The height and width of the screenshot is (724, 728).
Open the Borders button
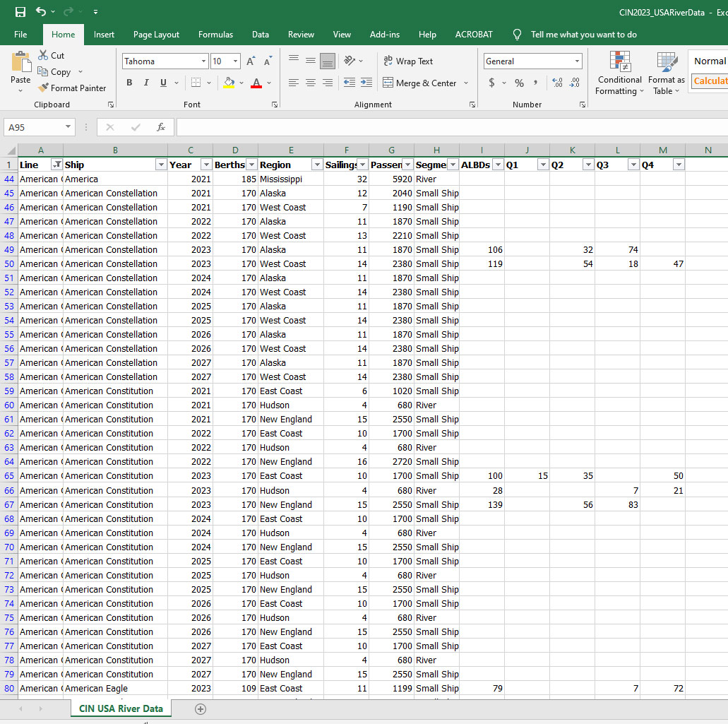coord(196,83)
